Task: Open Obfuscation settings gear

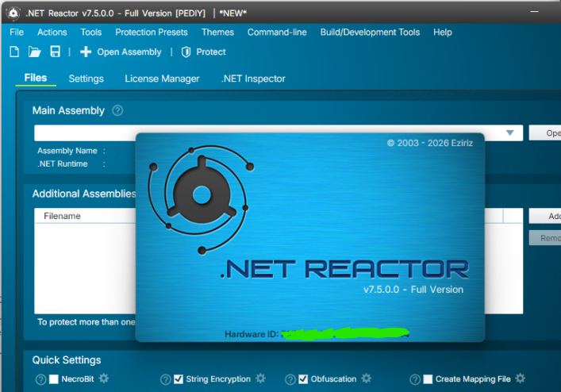Action: [x=367, y=379]
